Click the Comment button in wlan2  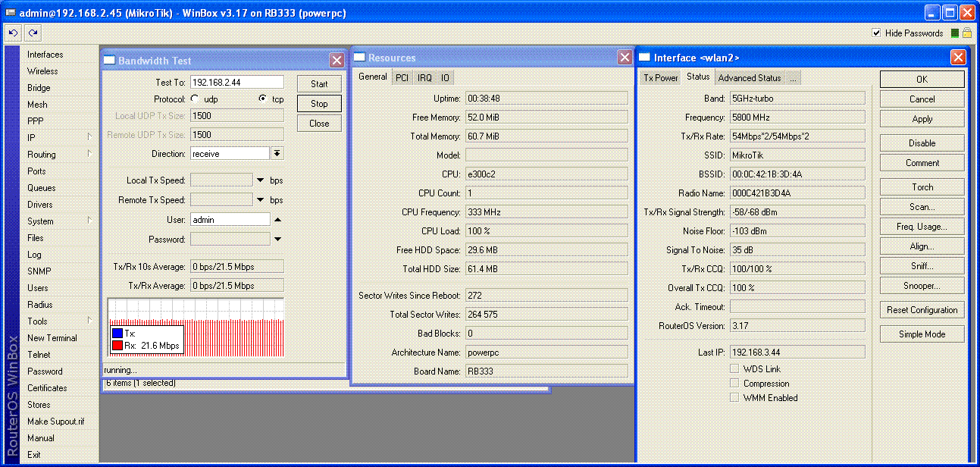pos(922,163)
